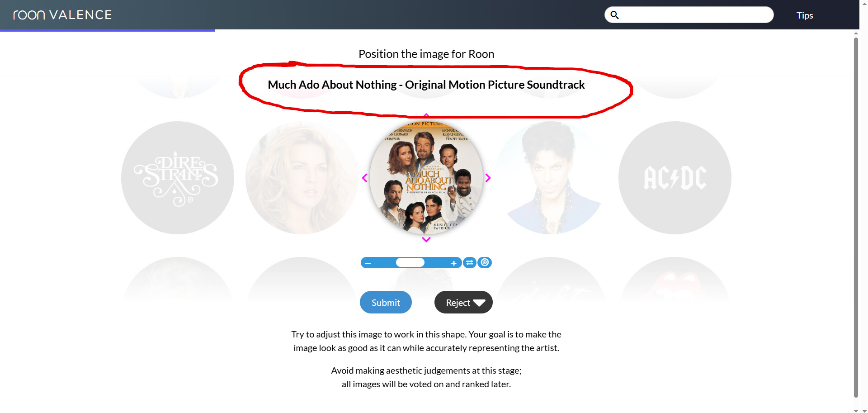Nudge image up with the magenta up arrow

coord(426,115)
